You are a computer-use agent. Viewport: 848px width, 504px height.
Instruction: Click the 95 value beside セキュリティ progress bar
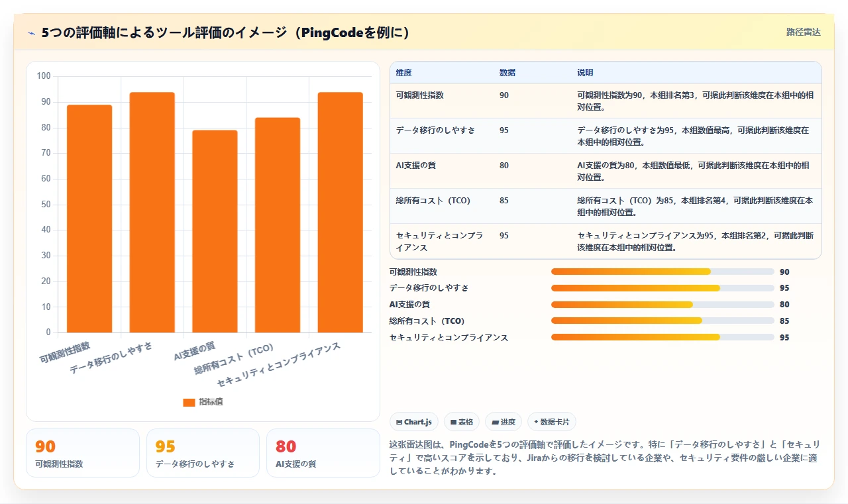(784, 337)
